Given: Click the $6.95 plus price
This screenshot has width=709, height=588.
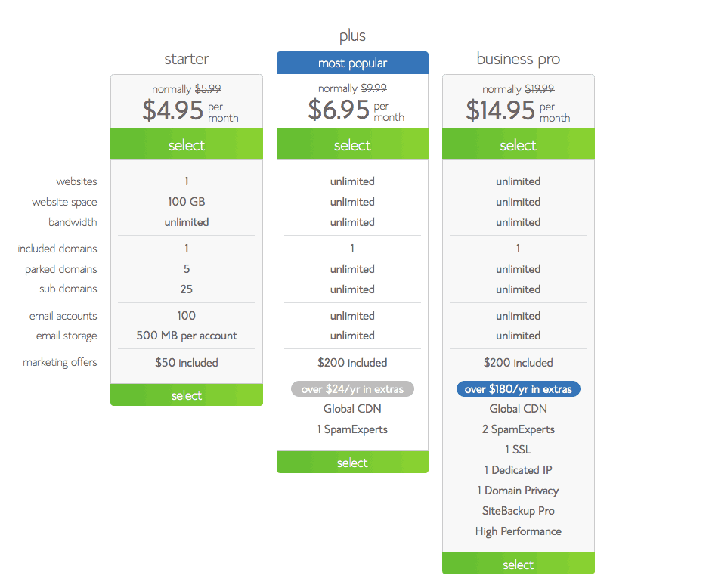Looking at the screenshot, I should point(339,110).
